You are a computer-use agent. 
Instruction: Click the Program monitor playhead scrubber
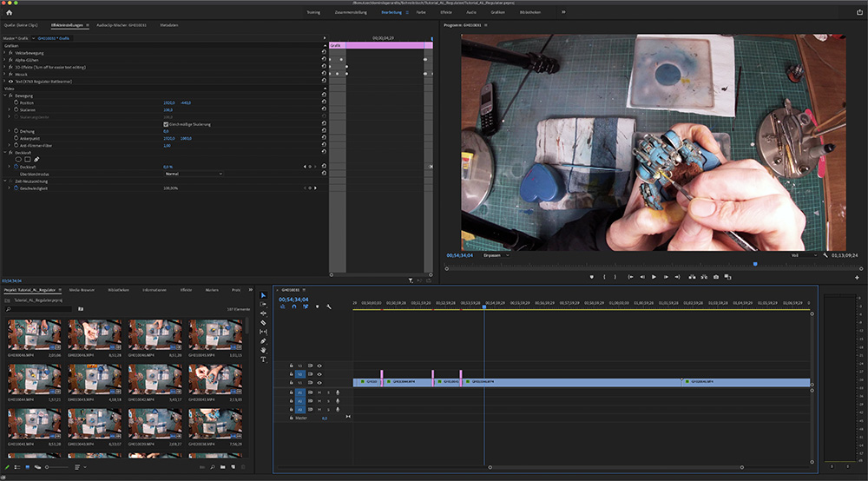[755, 264]
